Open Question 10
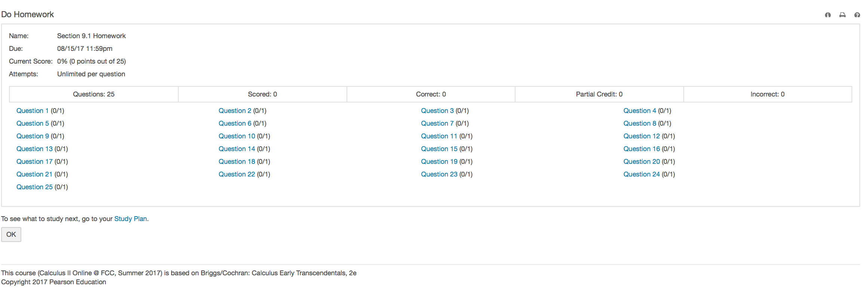This screenshot has height=291, width=868. 237,136
